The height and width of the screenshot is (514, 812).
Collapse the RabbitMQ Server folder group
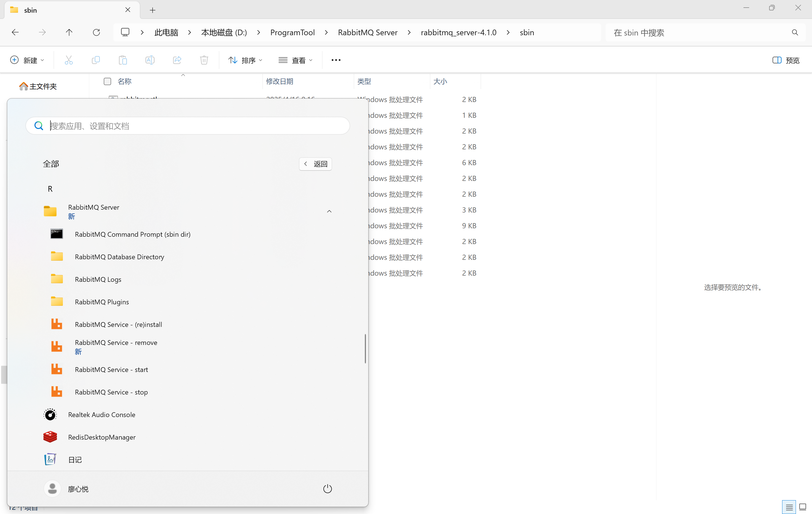click(329, 211)
